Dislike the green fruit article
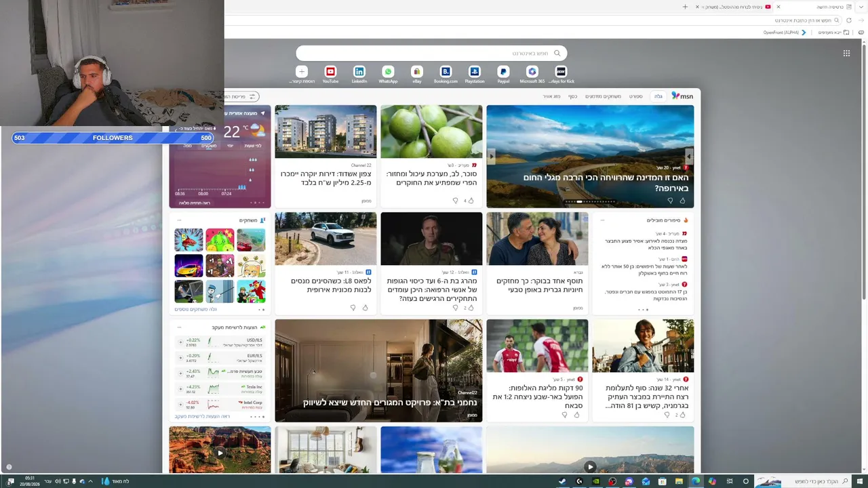The height and width of the screenshot is (488, 868). click(x=456, y=201)
